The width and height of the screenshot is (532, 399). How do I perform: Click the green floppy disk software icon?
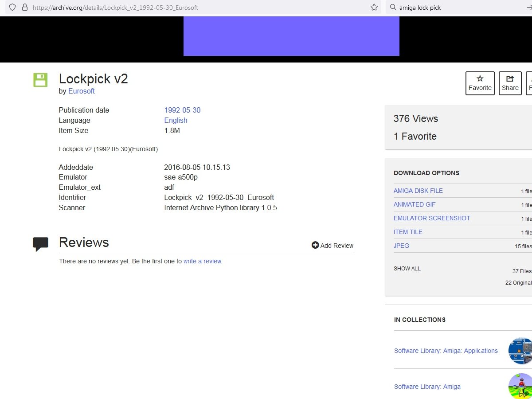tap(40, 80)
